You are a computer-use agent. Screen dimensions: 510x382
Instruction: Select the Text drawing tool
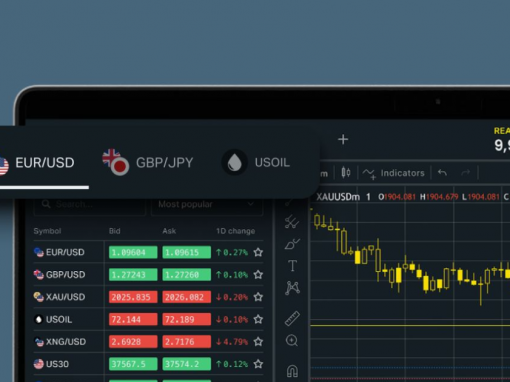292,266
